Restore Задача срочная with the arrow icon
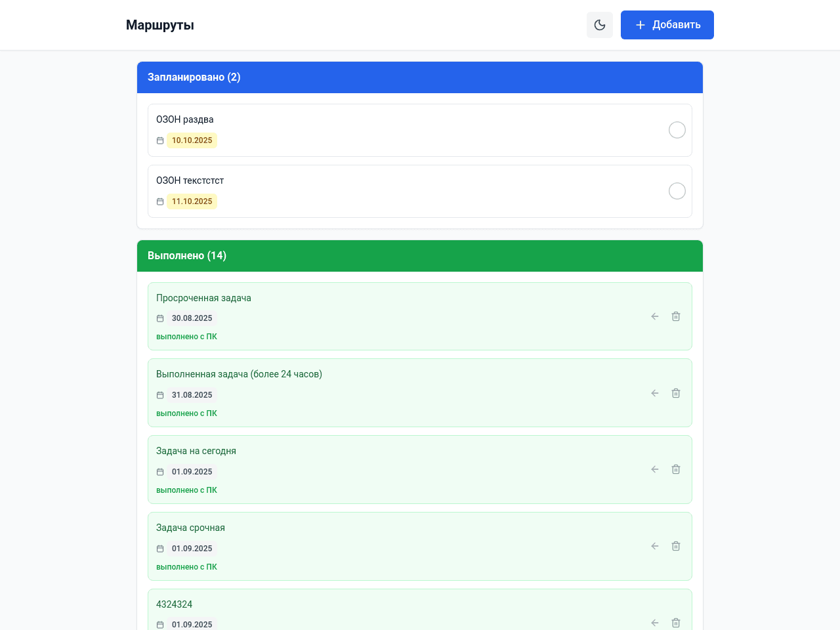840x630 pixels. click(x=655, y=546)
